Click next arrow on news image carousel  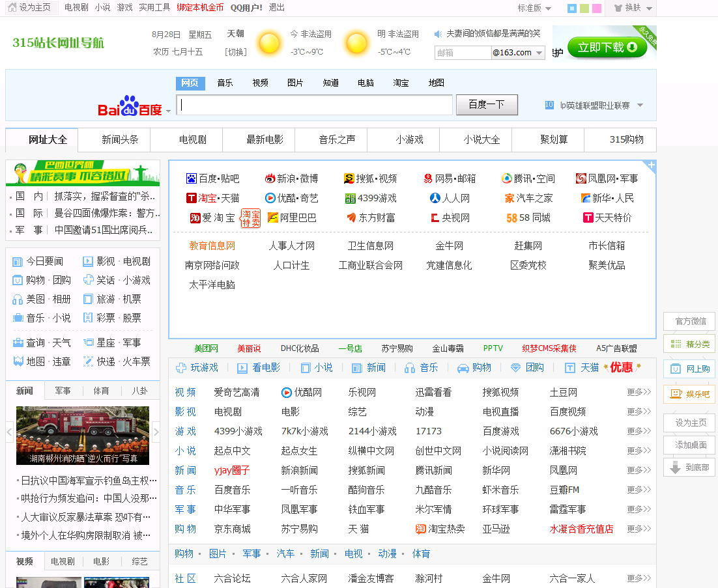pyautogui.click(x=156, y=432)
